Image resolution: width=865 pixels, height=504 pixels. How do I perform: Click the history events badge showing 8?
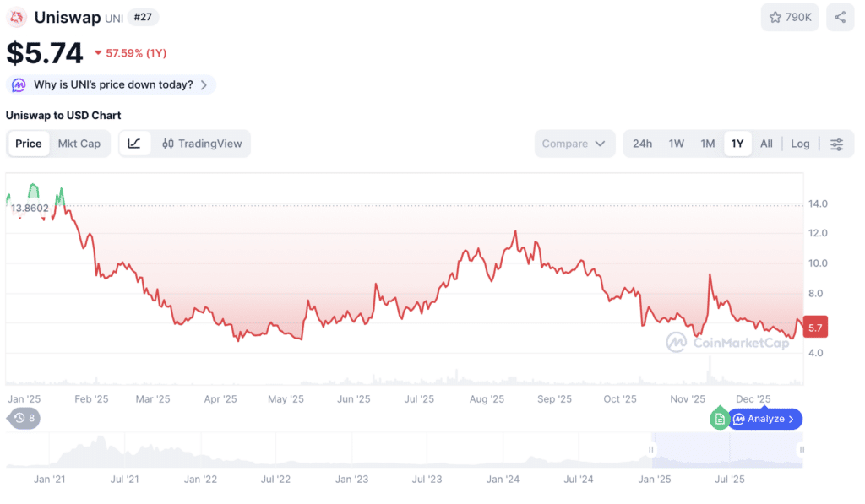pos(24,418)
